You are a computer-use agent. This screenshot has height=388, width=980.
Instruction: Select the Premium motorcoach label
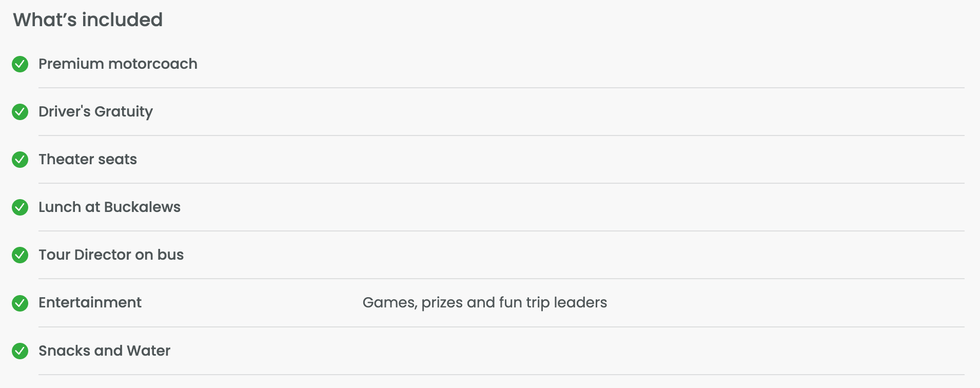117,64
